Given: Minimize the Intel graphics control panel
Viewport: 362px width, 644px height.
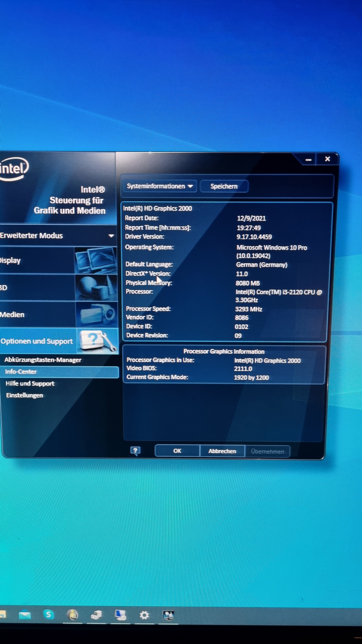Looking at the screenshot, I should point(308,160).
